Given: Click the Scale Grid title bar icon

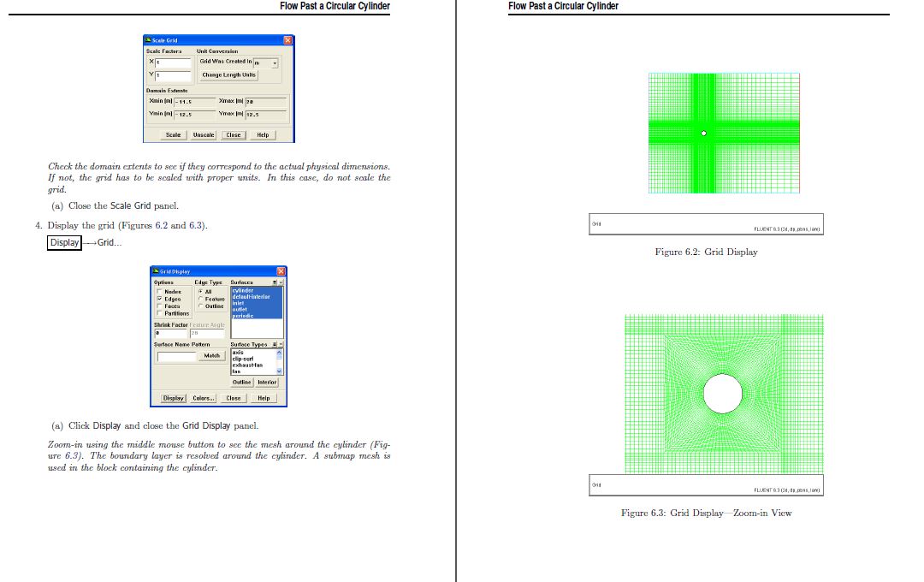Looking at the screenshot, I should tap(148, 40).
